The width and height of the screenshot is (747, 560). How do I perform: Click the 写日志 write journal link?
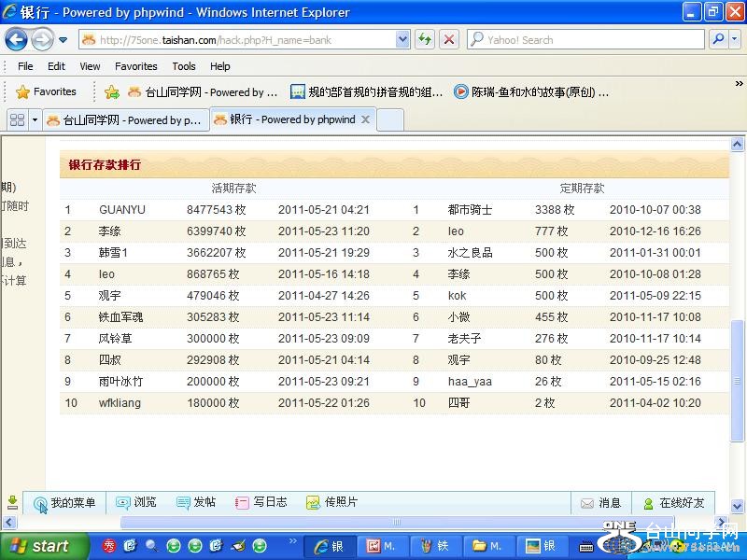click(x=261, y=502)
